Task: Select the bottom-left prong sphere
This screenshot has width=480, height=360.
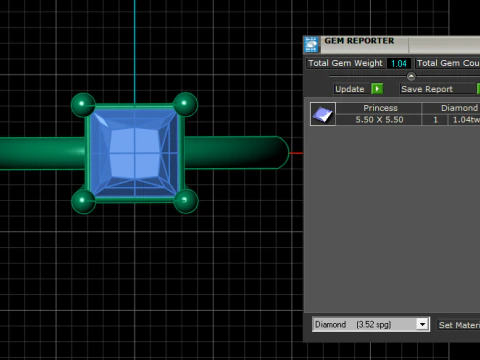Action: tap(83, 201)
